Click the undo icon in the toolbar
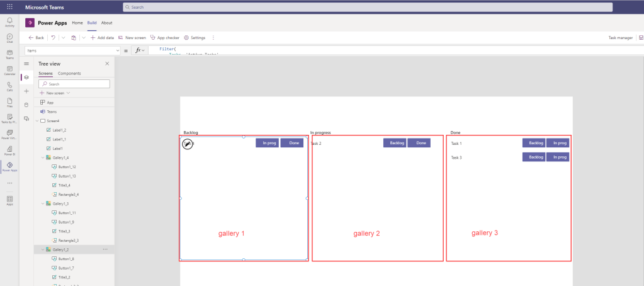 [x=53, y=38]
